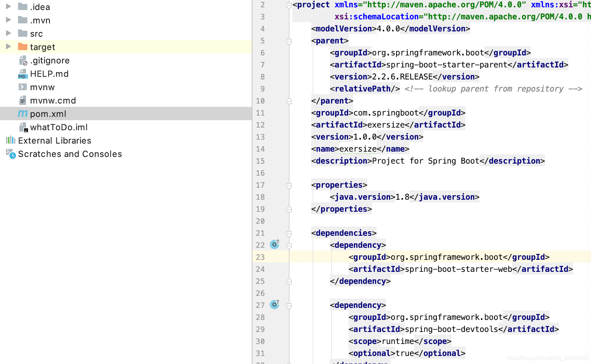Viewport: 591px width, 364px height.
Task: Click the fold end marker on line 25
Action: point(289,281)
